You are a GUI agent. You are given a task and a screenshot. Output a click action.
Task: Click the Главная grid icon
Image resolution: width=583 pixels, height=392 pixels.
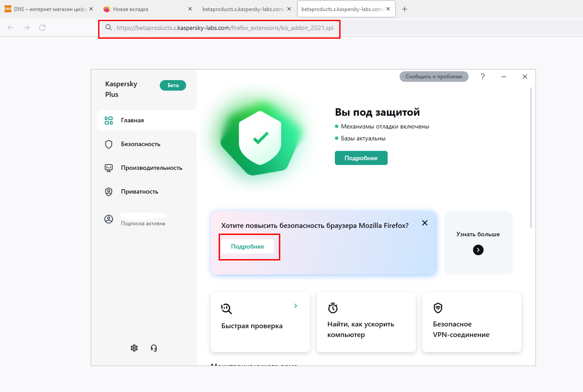click(109, 120)
